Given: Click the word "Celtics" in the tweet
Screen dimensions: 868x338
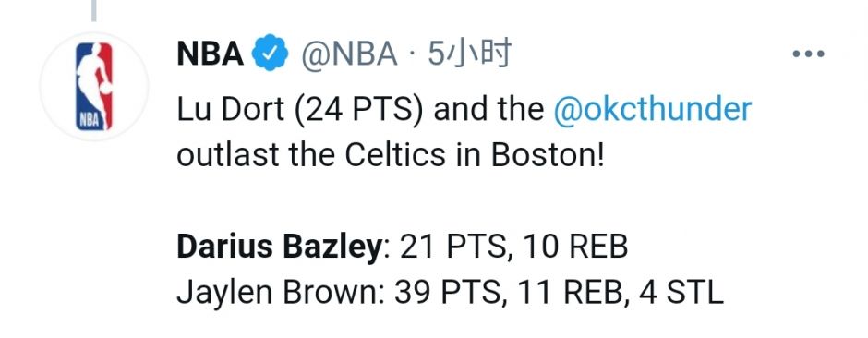Looking at the screenshot, I should (x=395, y=155).
